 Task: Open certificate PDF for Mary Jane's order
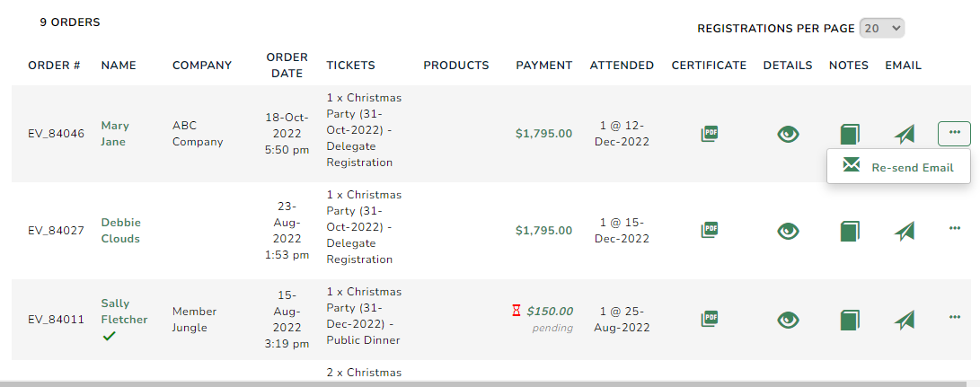[710, 134]
